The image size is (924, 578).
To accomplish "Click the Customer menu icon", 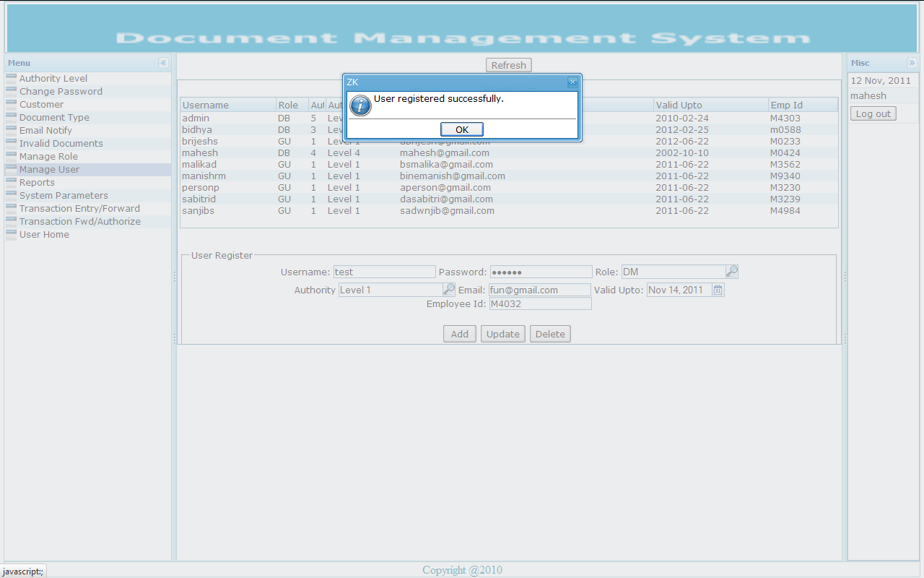I will pyautogui.click(x=11, y=104).
